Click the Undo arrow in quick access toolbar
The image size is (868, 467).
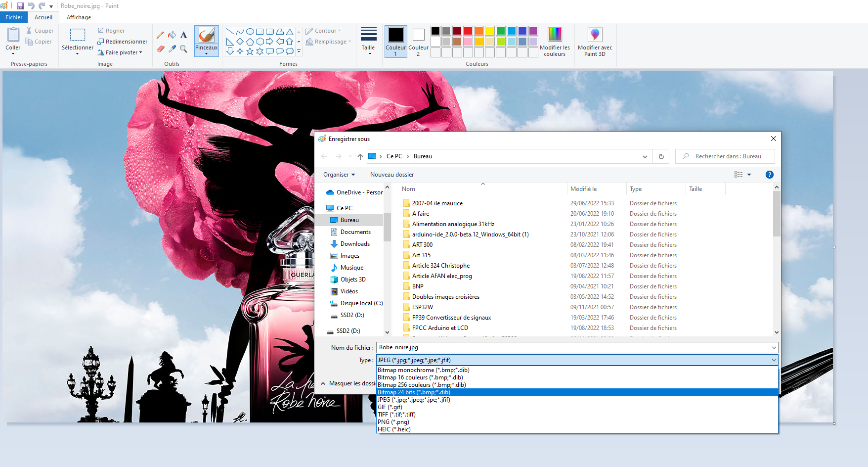31,6
